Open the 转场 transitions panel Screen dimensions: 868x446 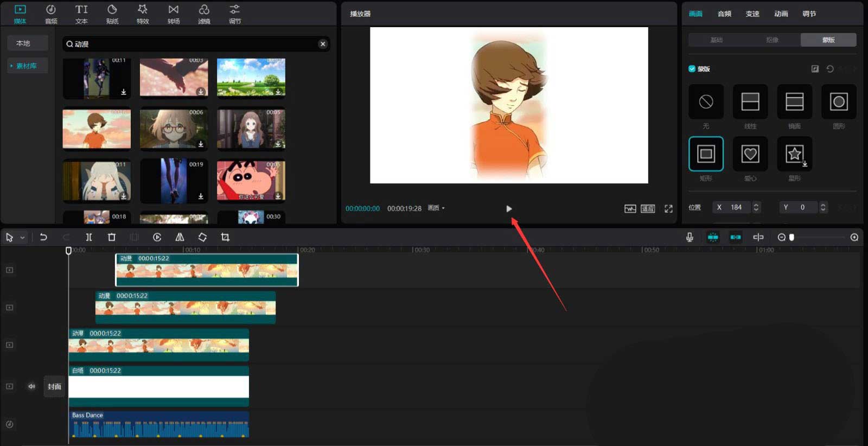tap(174, 14)
